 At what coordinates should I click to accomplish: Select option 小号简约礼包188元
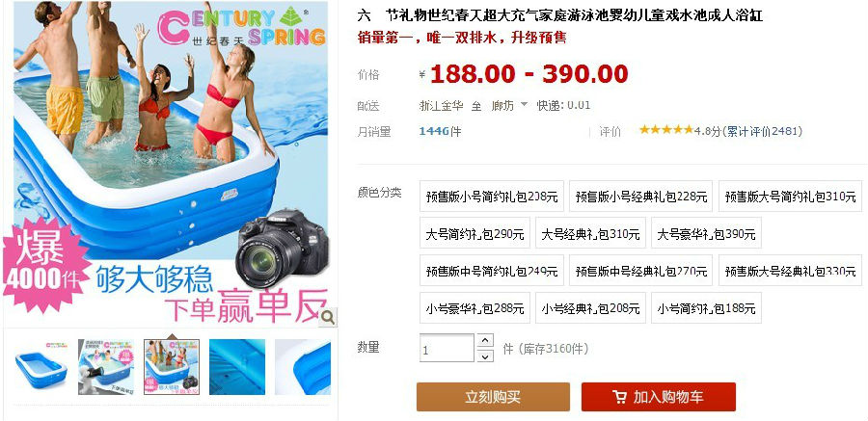706,308
